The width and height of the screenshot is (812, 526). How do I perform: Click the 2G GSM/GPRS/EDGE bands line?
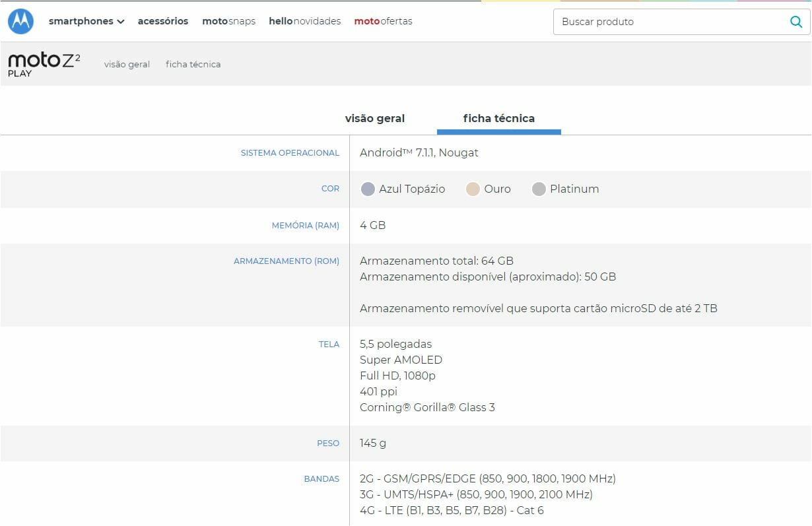(488, 478)
